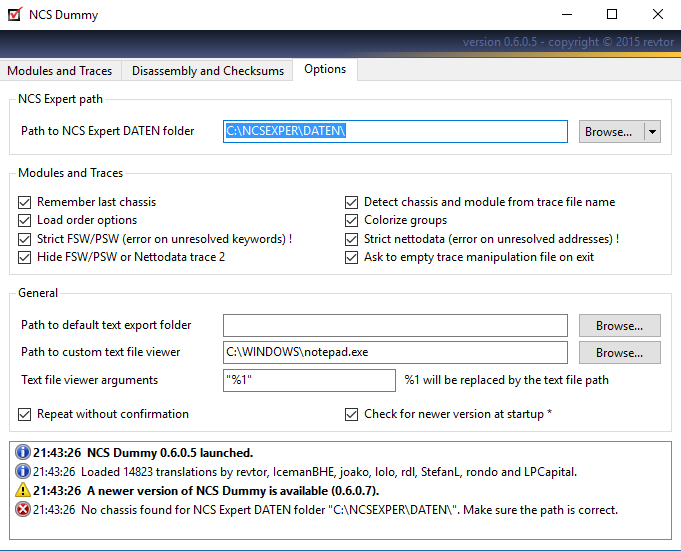Toggle Repeat without confirmation
The height and width of the screenshot is (551, 681).
tap(25, 415)
